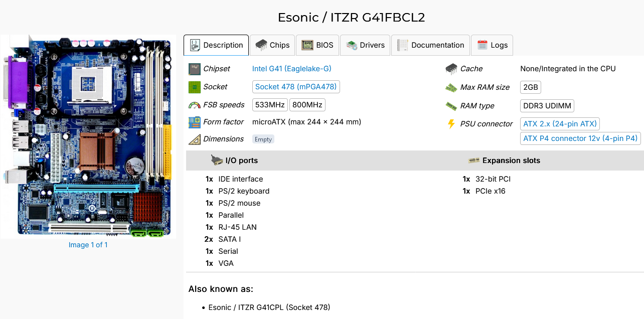Click the Description tab document icon

pyautogui.click(x=195, y=45)
